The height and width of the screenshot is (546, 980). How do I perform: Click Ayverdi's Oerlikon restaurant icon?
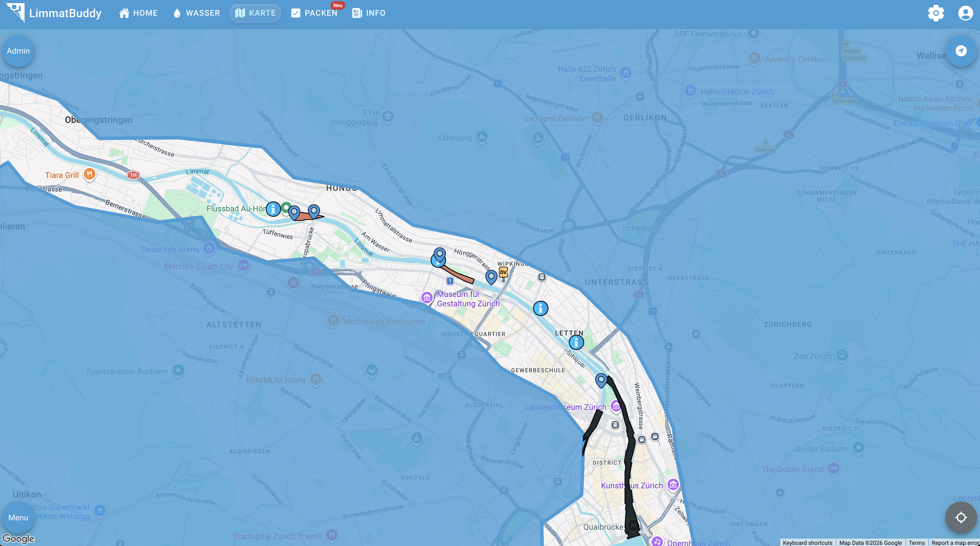[x=755, y=58]
